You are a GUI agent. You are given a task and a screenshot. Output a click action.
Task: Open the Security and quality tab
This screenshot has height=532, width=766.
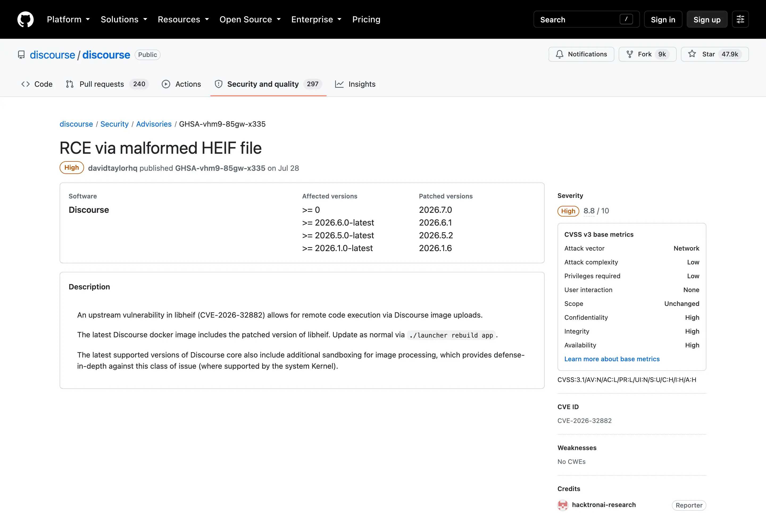click(268, 84)
